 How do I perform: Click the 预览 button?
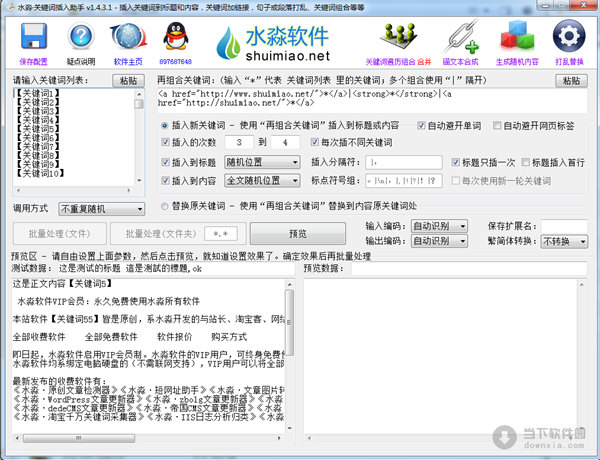(298, 233)
